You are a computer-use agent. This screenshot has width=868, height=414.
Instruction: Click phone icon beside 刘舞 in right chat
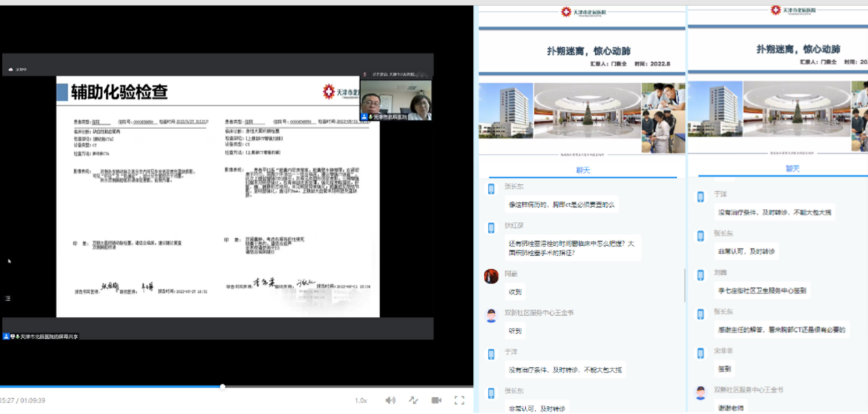click(701, 275)
